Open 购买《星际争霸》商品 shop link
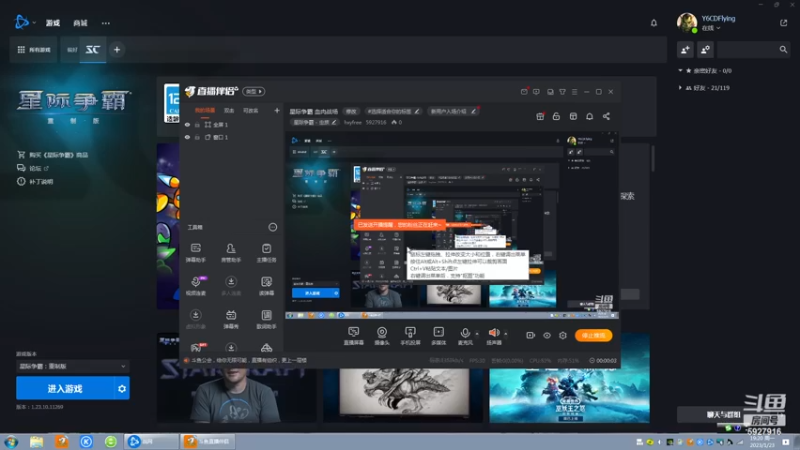This screenshot has width=800, height=450. tap(53, 155)
